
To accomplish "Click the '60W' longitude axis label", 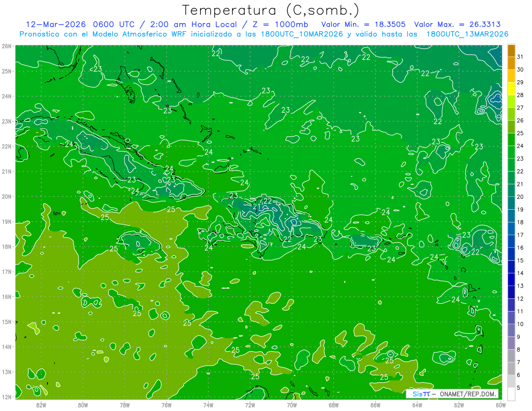I will [x=501, y=405].
